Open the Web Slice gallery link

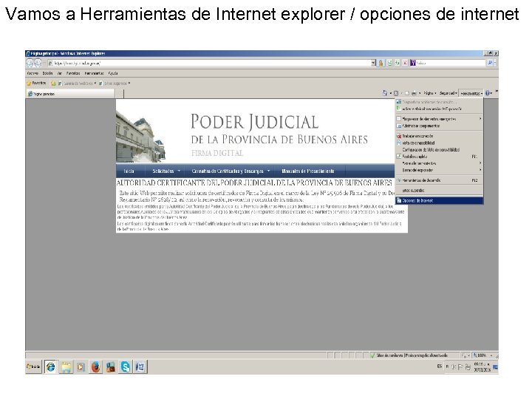(77, 83)
